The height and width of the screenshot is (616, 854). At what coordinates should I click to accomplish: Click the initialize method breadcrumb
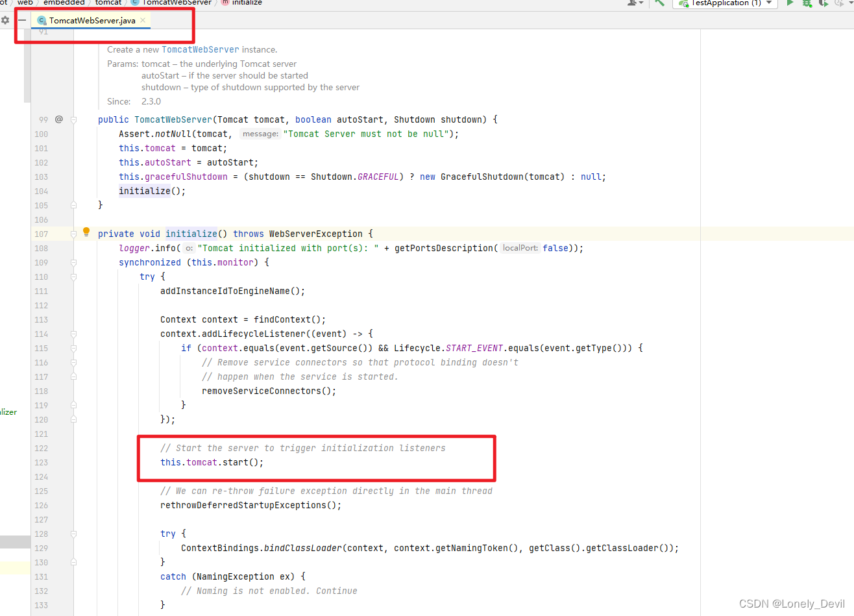pos(242,3)
